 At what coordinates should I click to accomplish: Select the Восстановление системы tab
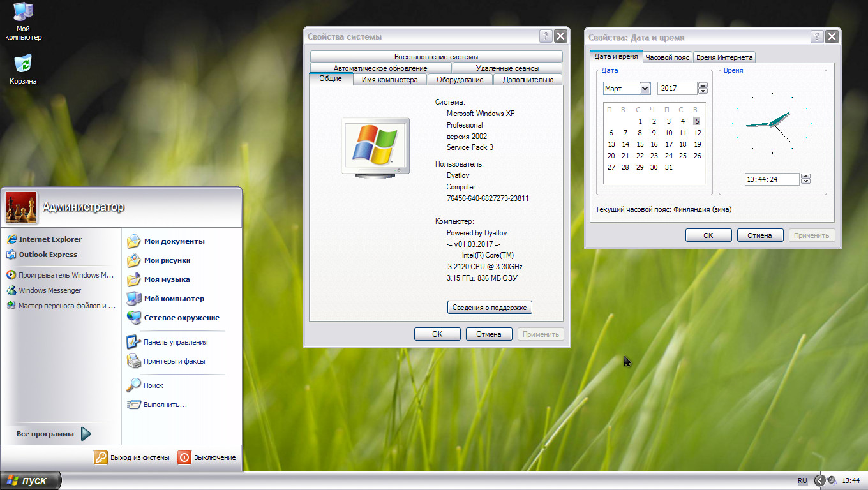tap(436, 57)
